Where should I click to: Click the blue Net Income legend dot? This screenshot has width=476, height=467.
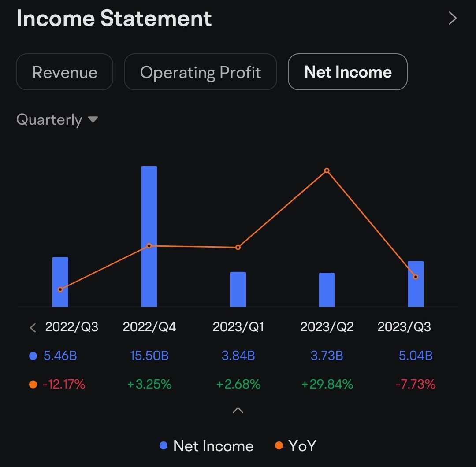click(x=164, y=446)
